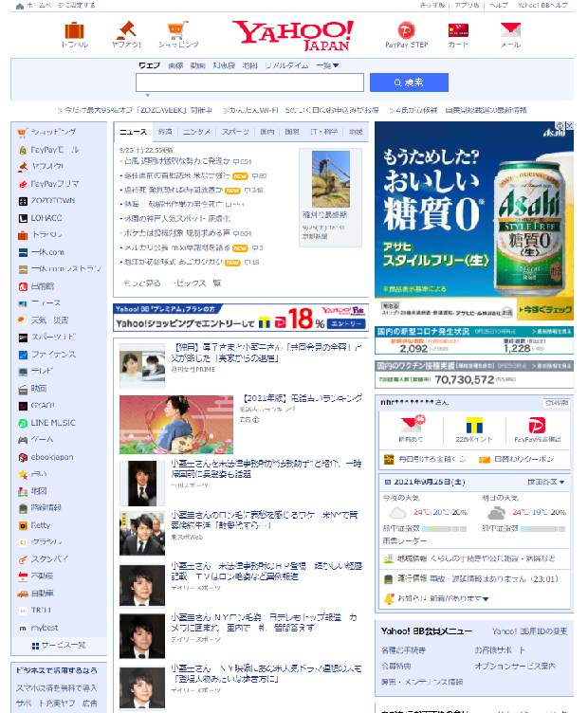This screenshot has height=713, width=588.
Task: Switch to 国際 news tab
Action: 292,132
